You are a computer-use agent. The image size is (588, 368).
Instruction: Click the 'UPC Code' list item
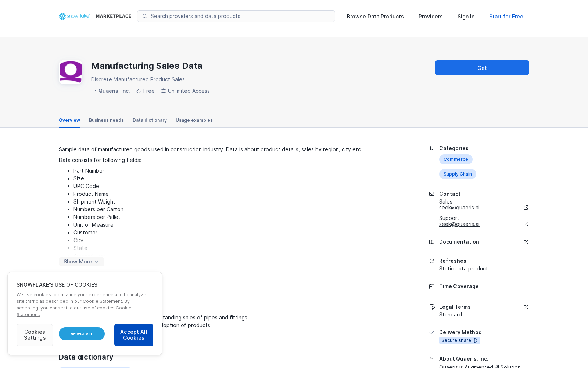point(86,186)
